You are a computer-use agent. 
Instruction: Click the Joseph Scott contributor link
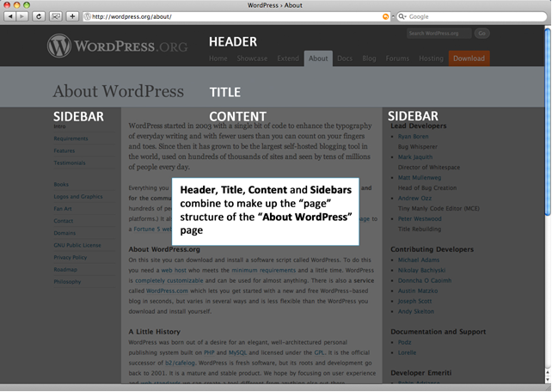pos(414,301)
